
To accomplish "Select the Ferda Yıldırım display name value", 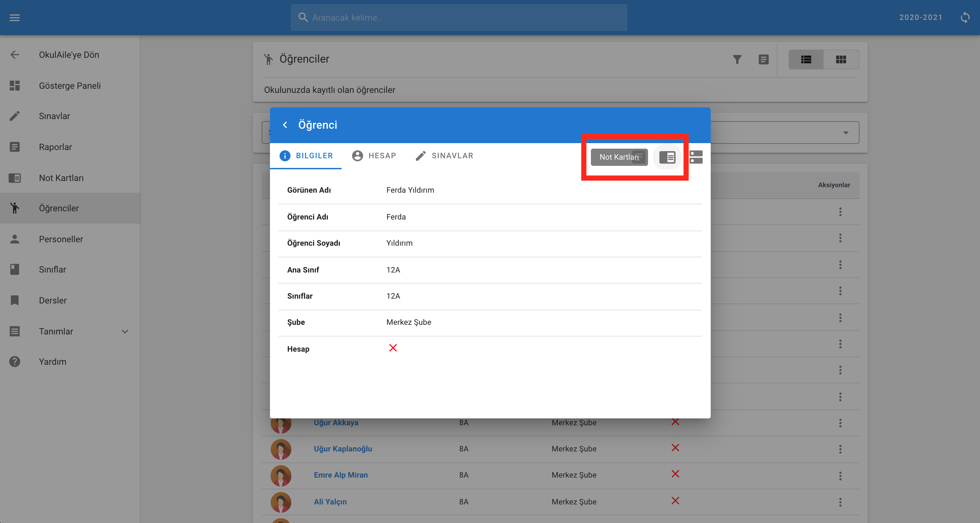I will click(410, 190).
